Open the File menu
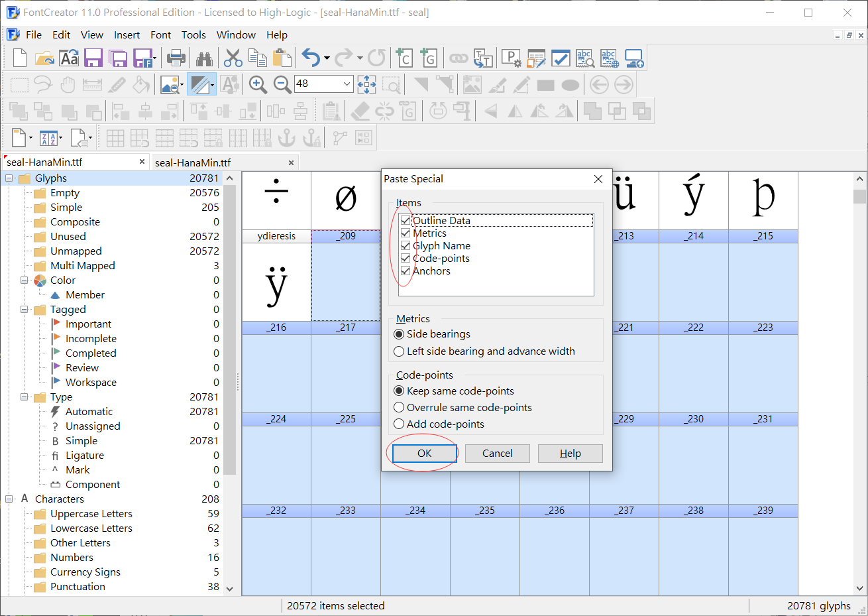This screenshot has width=868, height=616. pyautogui.click(x=34, y=35)
